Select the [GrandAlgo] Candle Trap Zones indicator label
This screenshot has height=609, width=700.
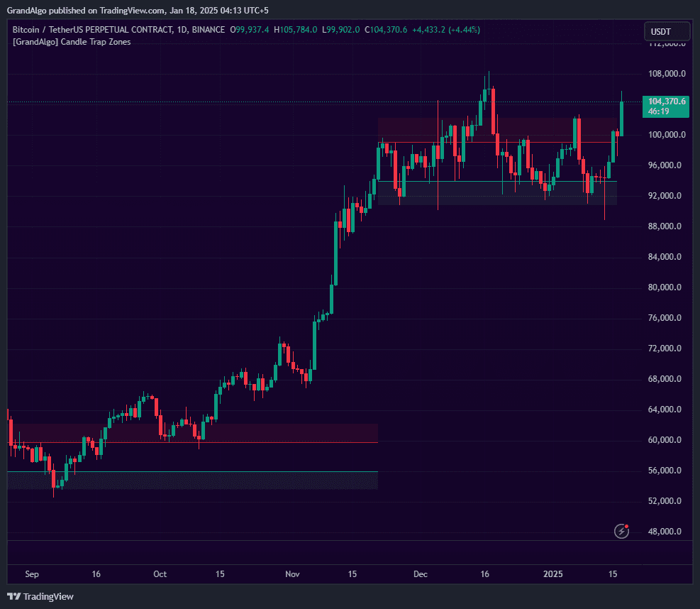[72, 42]
